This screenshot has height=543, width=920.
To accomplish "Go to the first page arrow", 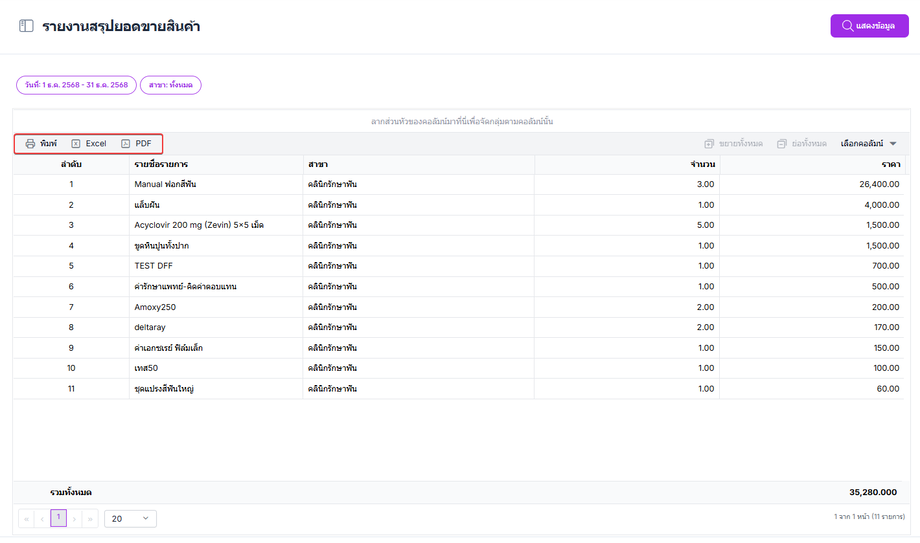I will pyautogui.click(x=26, y=518).
